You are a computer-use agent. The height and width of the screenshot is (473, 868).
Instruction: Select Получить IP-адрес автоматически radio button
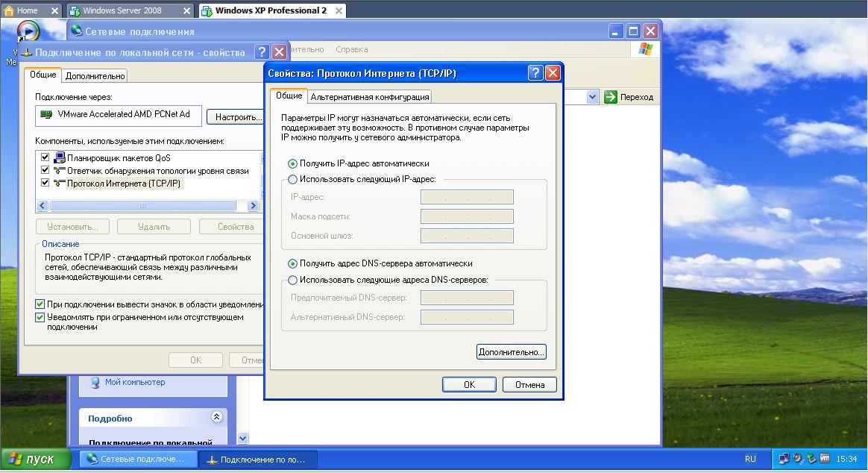click(x=292, y=163)
